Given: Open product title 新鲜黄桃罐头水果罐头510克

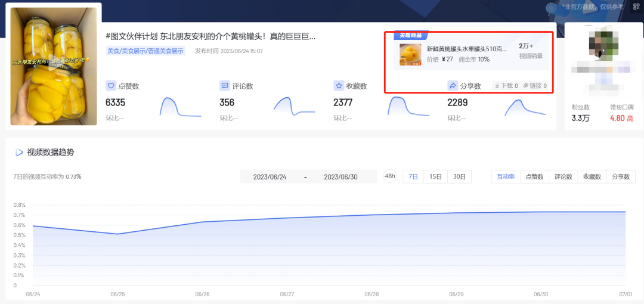Looking at the screenshot, I should 467,49.
